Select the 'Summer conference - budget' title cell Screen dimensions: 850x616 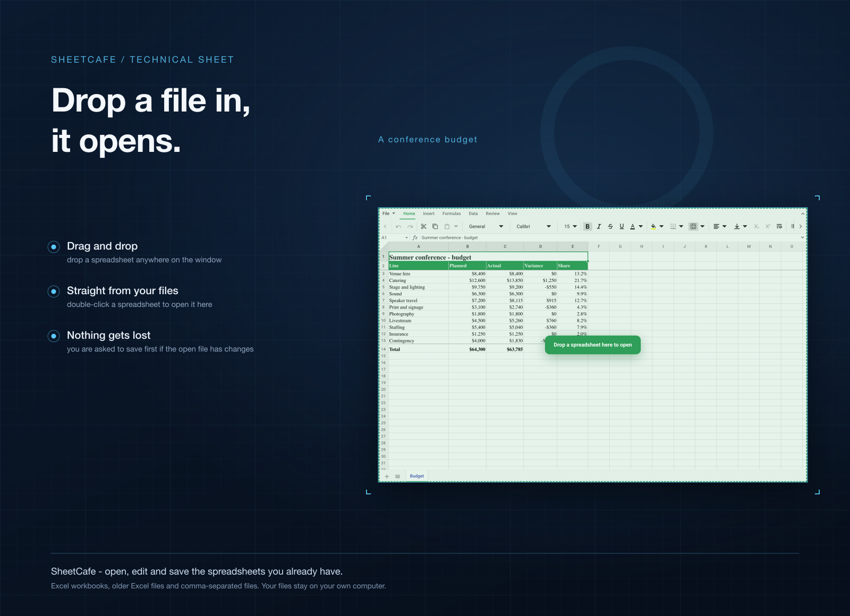coord(488,257)
